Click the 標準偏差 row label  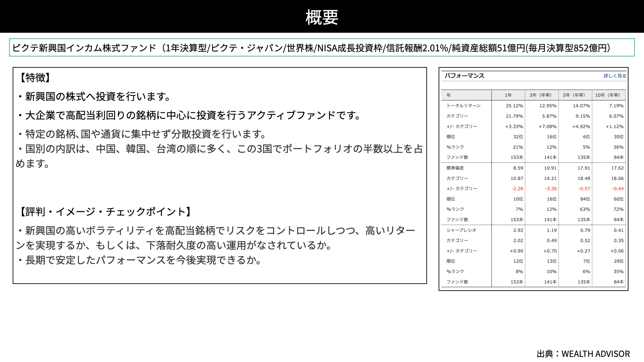point(455,168)
